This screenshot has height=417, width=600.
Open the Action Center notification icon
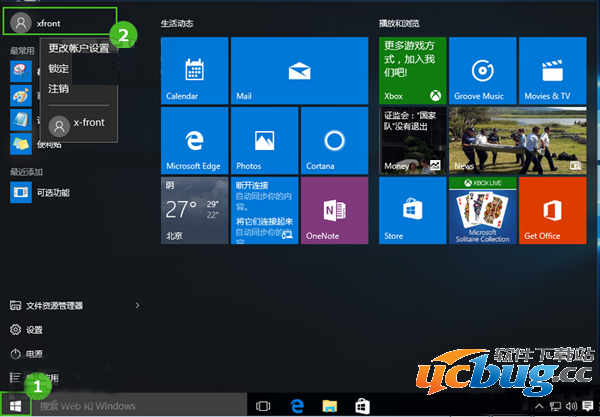pos(587,406)
